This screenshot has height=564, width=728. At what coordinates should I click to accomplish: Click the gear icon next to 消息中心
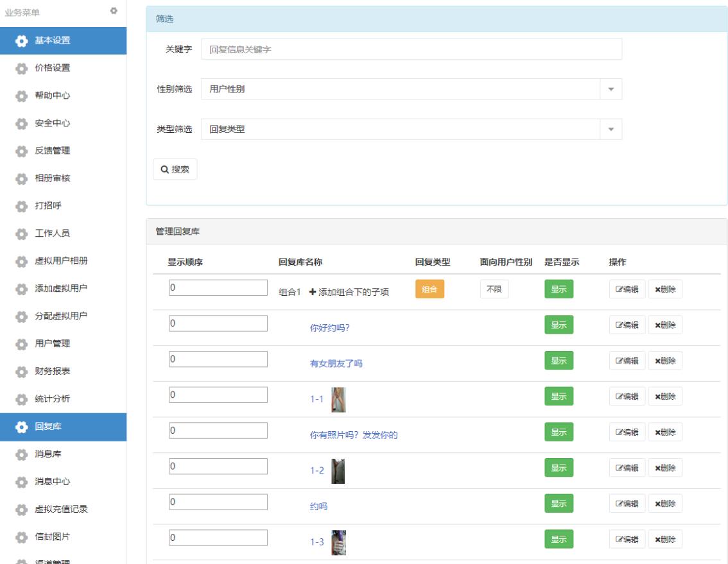21,482
